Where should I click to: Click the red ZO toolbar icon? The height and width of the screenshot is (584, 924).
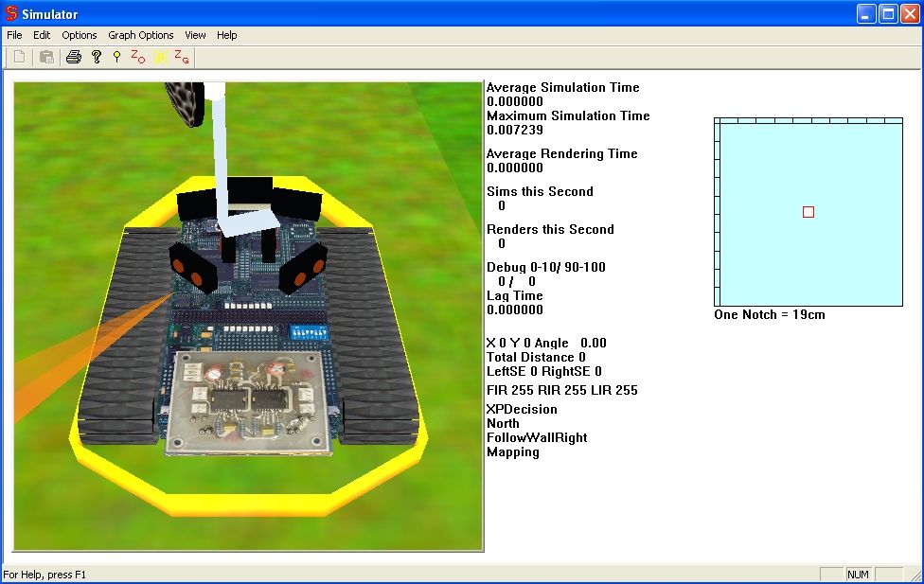tap(137, 58)
